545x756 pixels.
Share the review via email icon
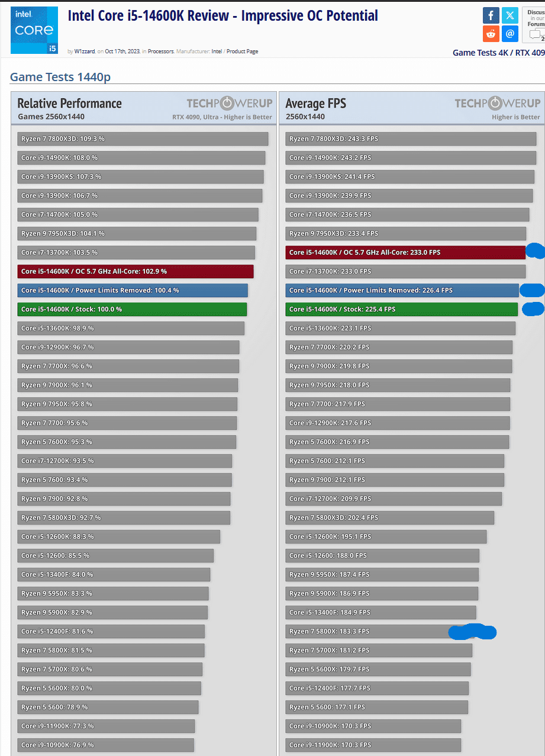[x=510, y=34]
